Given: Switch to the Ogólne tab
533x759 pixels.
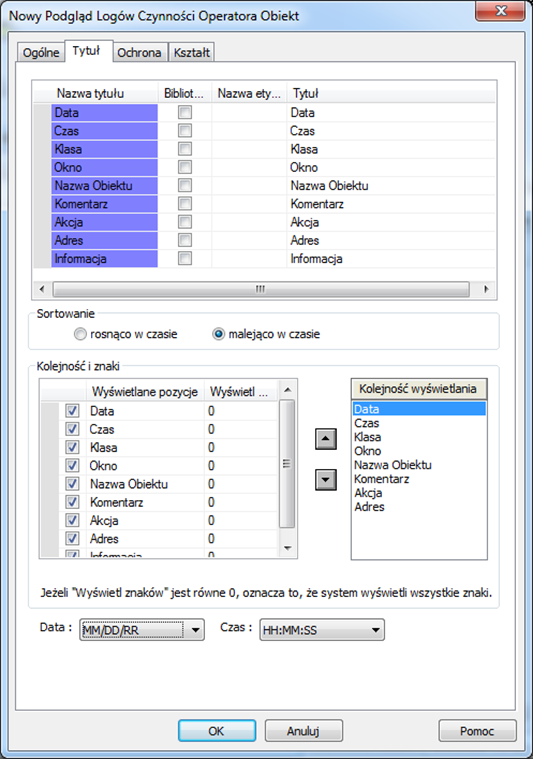Looking at the screenshot, I should coord(41,52).
